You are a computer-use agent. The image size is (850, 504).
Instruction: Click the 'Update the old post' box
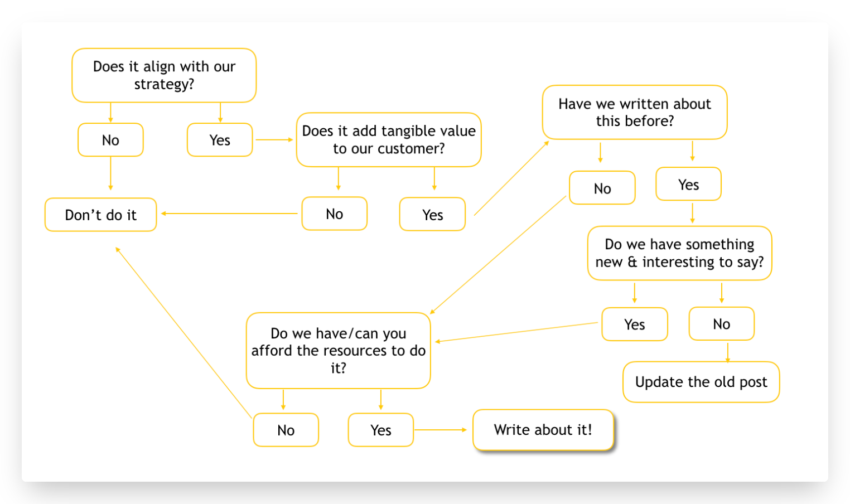[701, 382]
